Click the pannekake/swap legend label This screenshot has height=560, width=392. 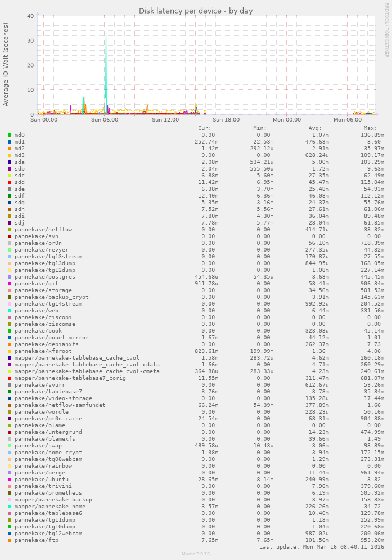tap(38, 446)
